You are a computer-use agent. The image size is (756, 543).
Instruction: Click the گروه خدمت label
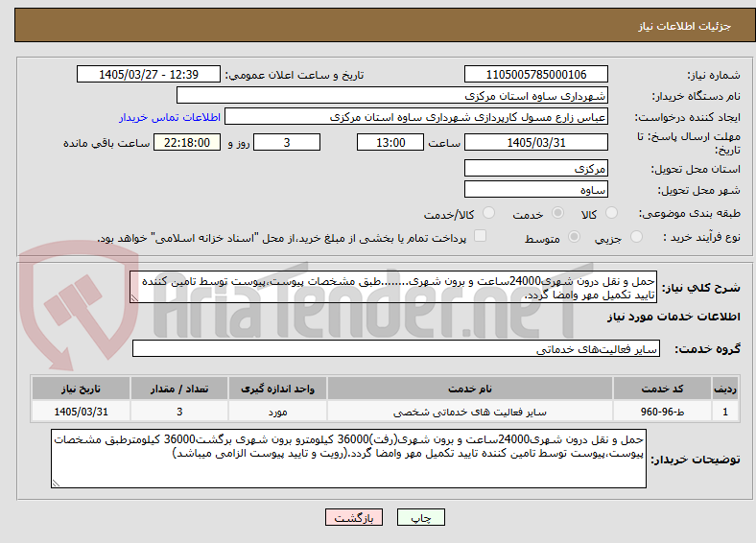pyautogui.click(x=707, y=348)
